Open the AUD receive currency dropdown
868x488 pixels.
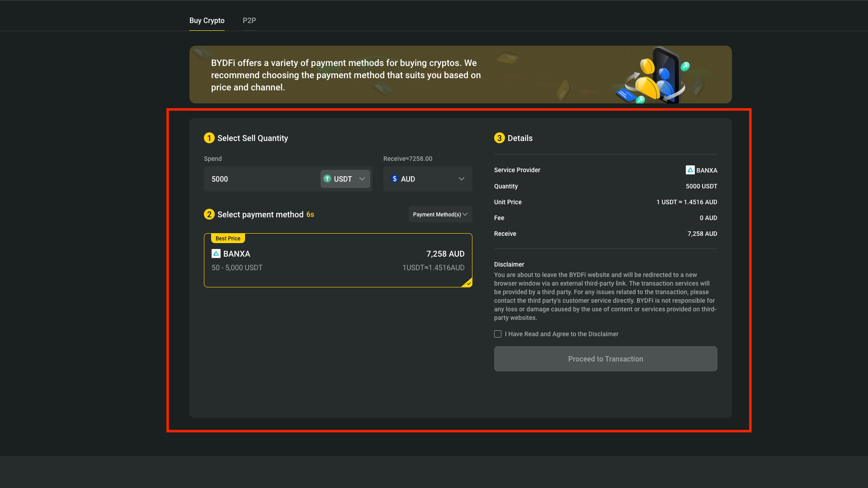(x=428, y=179)
